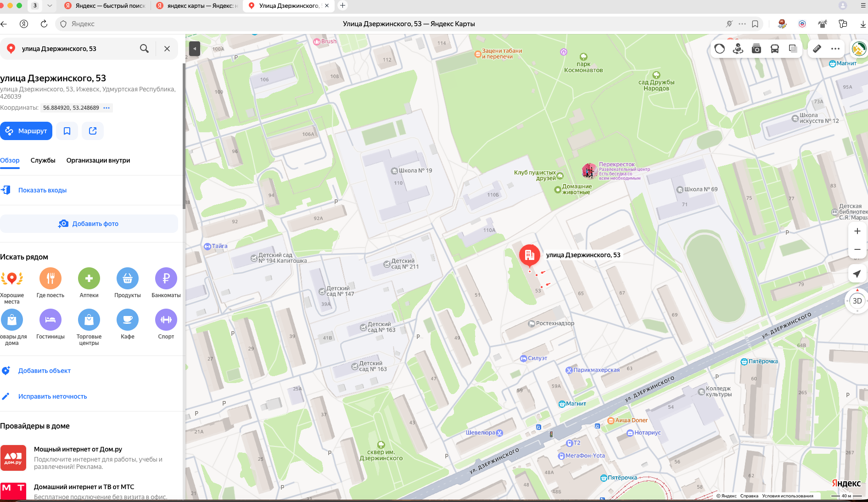The image size is (868, 502).
Task: Click the Маршрут route button
Action: tap(26, 131)
